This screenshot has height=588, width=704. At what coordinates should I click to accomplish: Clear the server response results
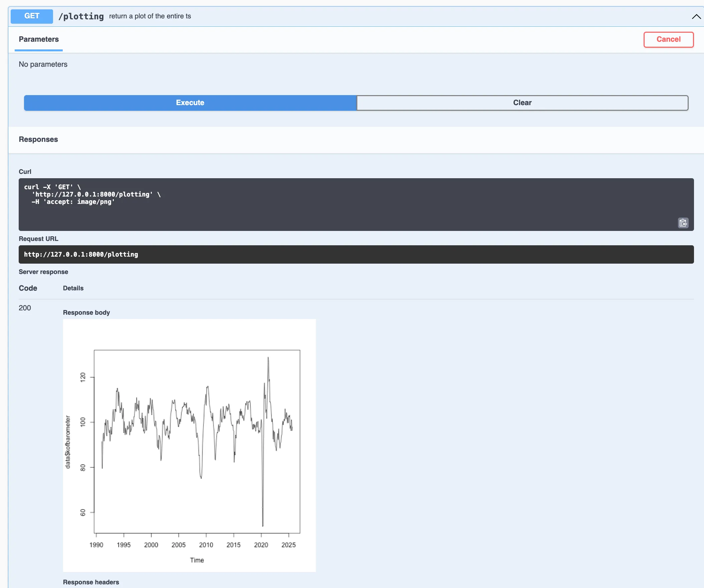tap(522, 103)
